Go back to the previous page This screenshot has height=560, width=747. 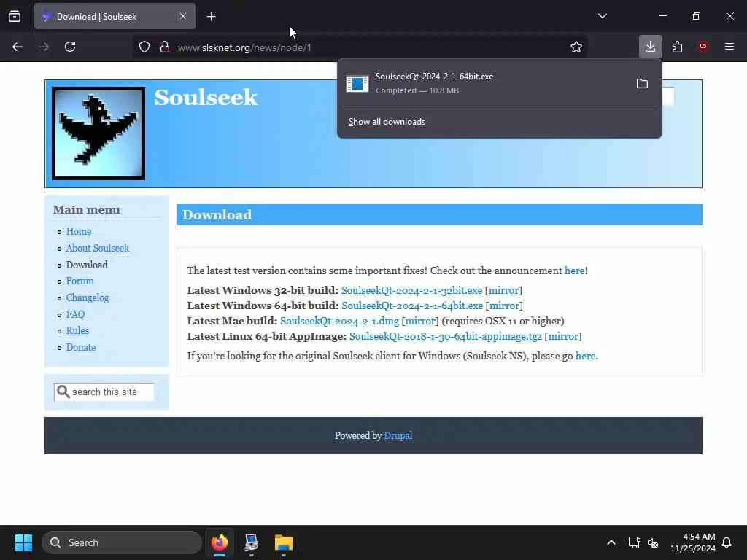(18, 47)
